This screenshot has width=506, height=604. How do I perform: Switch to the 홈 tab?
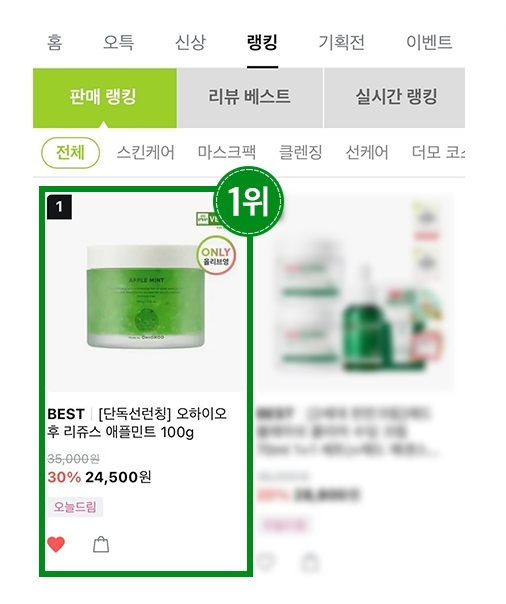(54, 42)
